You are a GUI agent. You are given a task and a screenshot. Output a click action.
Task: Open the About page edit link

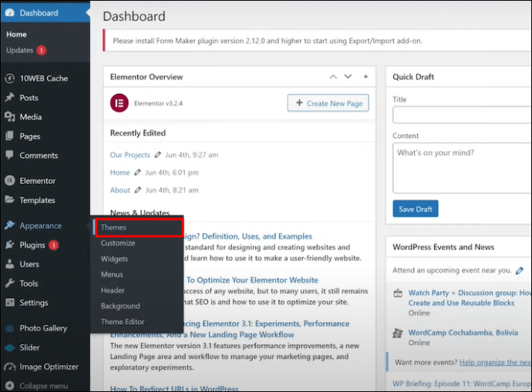pos(120,190)
